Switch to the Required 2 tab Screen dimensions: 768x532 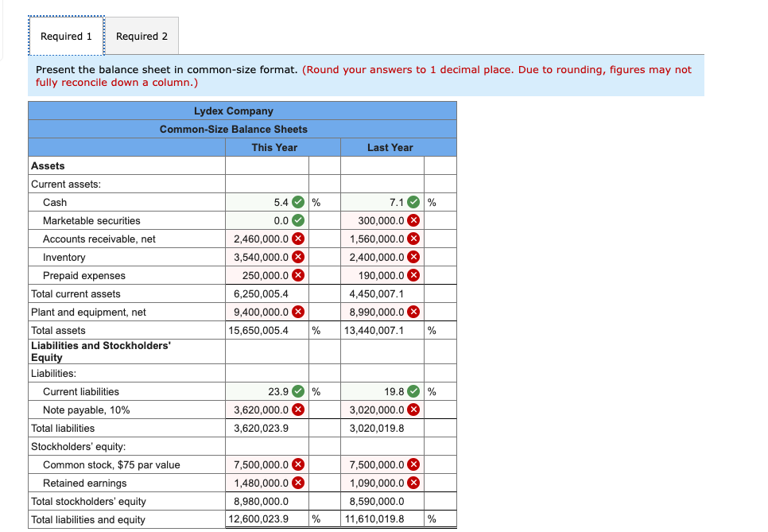[x=142, y=37]
